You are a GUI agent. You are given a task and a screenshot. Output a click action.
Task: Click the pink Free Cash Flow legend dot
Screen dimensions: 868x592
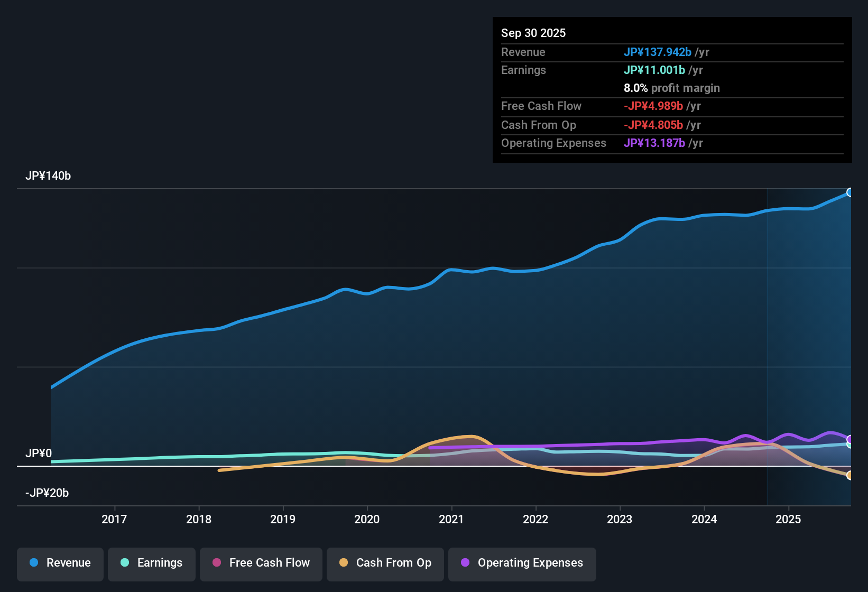pyautogui.click(x=217, y=563)
